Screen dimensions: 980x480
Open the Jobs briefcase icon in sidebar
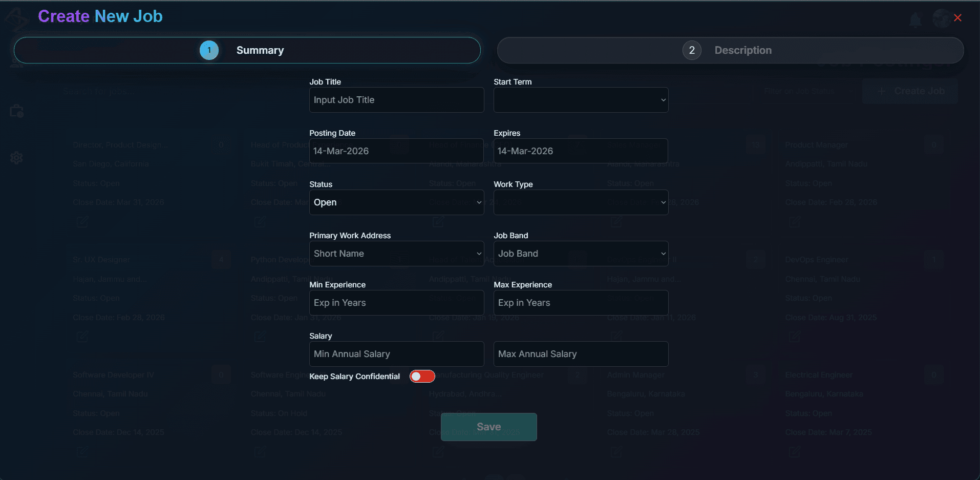coord(16,111)
